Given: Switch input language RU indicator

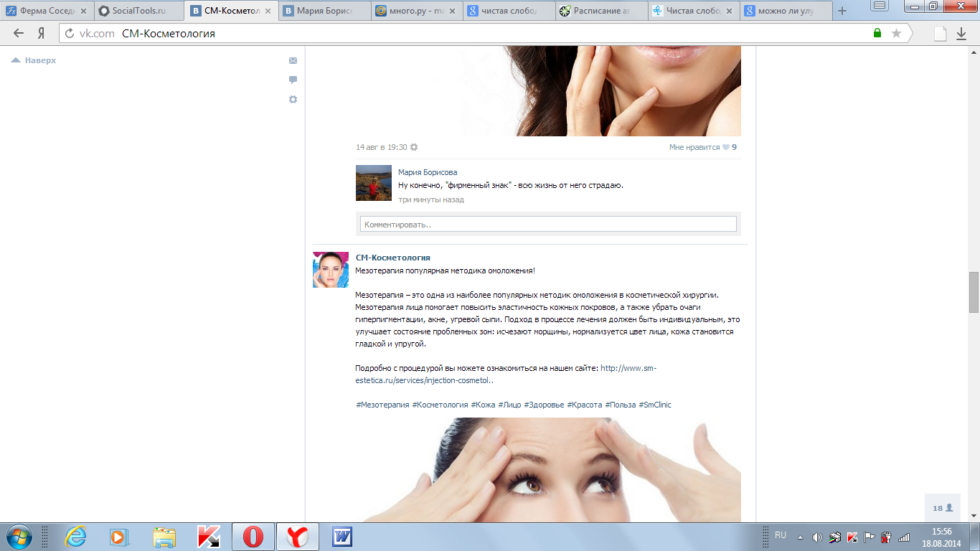Looking at the screenshot, I should [x=781, y=535].
